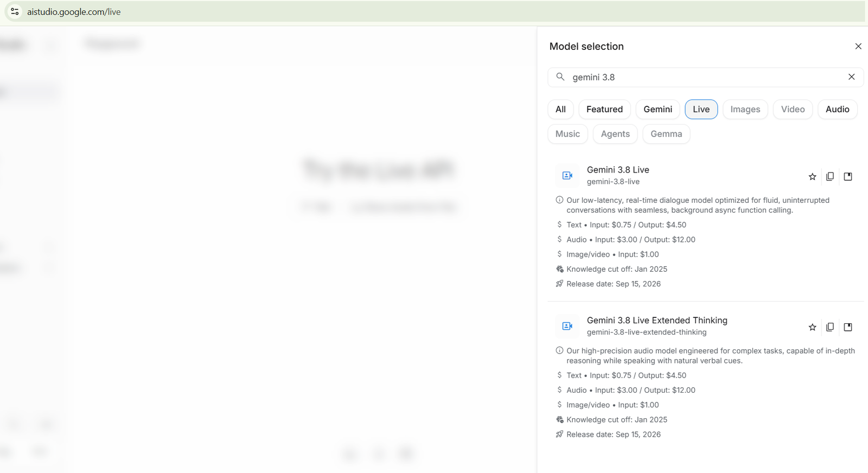
Task: Select the Featured filter chip
Action: (x=604, y=109)
